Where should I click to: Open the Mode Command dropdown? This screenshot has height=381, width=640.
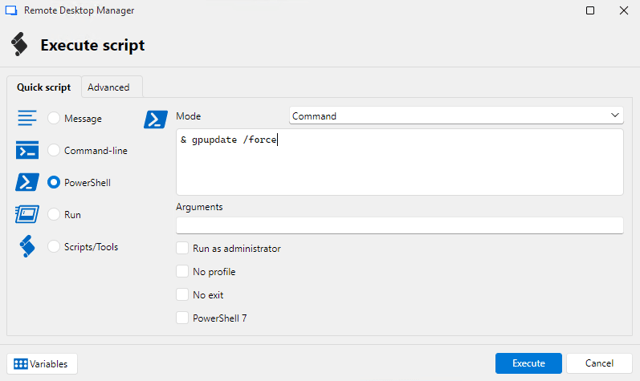pyautogui.click(x=456, y=116)
